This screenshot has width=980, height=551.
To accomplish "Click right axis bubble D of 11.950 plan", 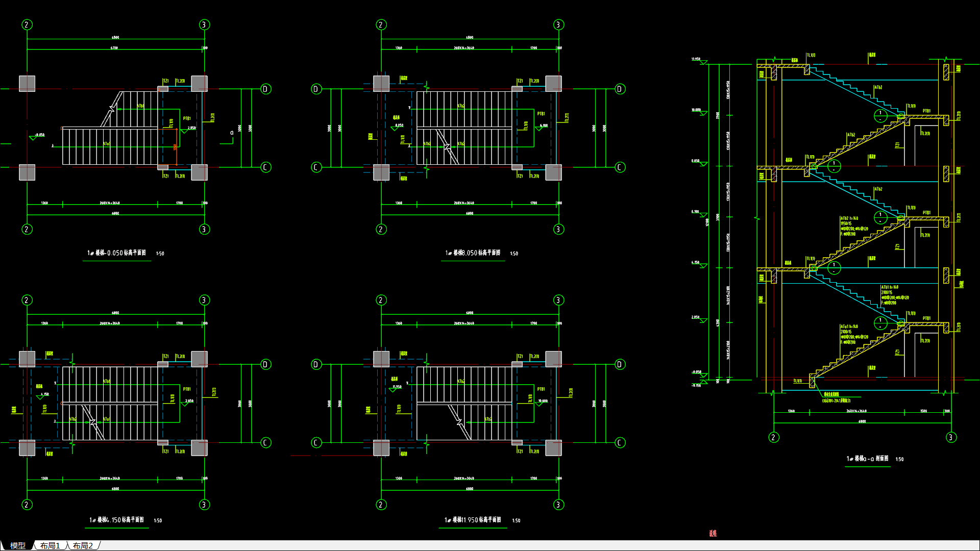I will 620,364.
